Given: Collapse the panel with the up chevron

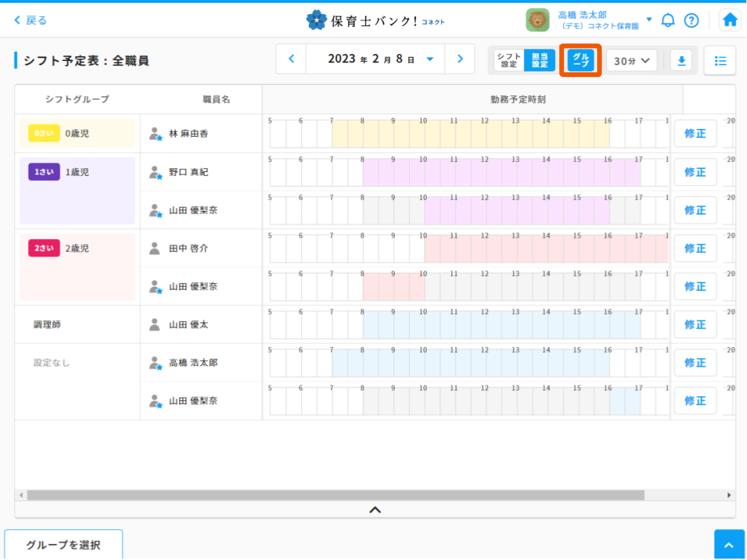Looking at the screenshot, I should 375,510.
